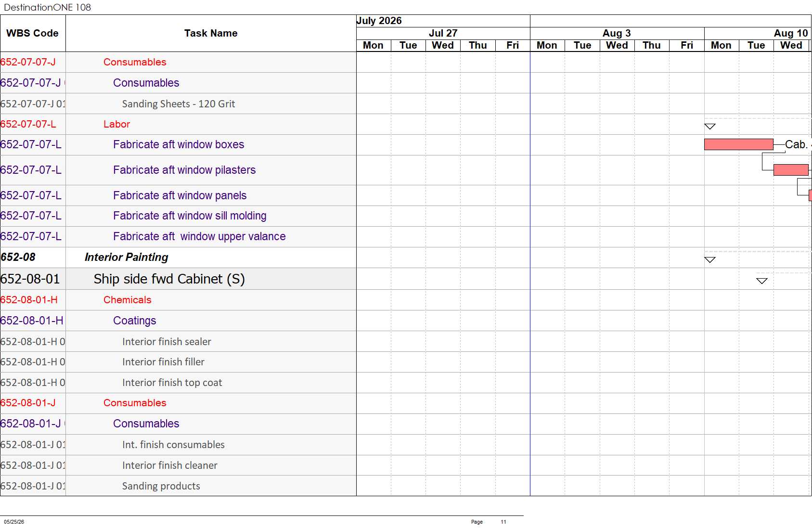Click the Ship side fwd Cabinet summary triangle
The width and height of the screenshot is (812, 528).
762,281
